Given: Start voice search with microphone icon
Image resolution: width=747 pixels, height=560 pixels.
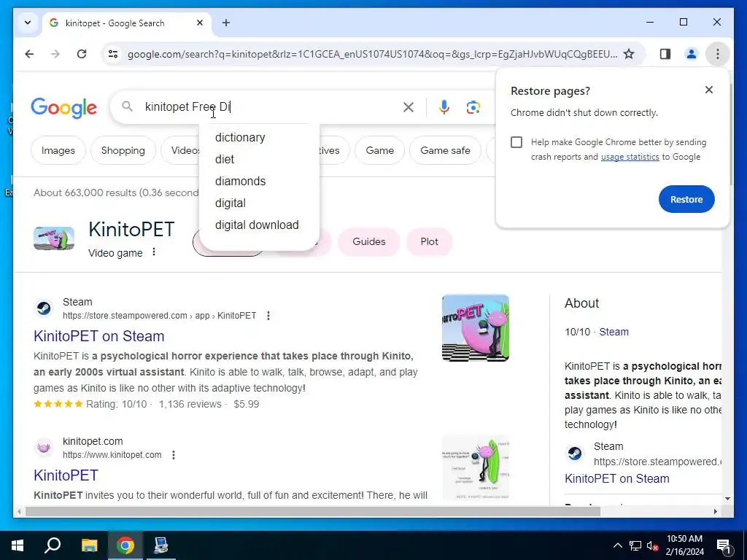Looking at the screenshot, I should pos(444,107).
